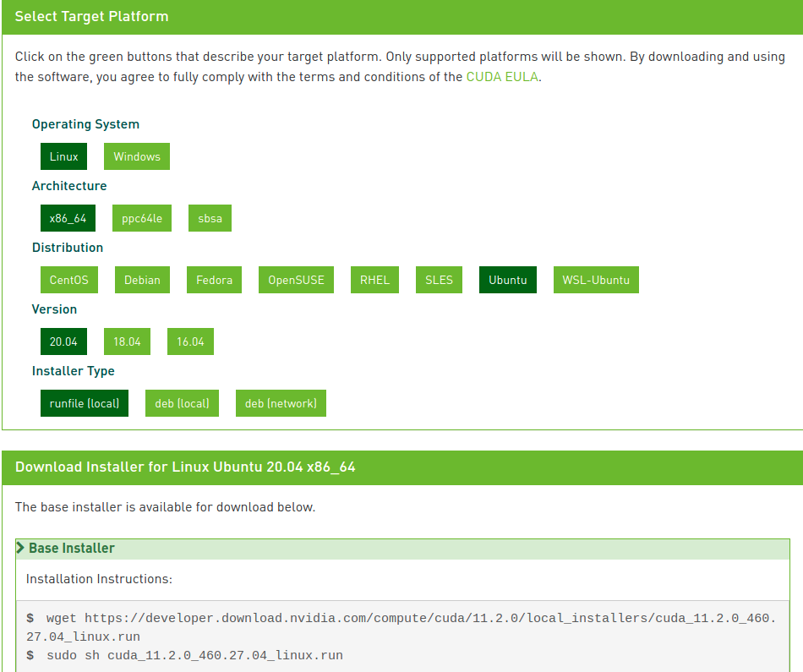The height and width of the screenshot is (672, 803).
Task: Select the Linux operating system button
Action: point(63,156)
